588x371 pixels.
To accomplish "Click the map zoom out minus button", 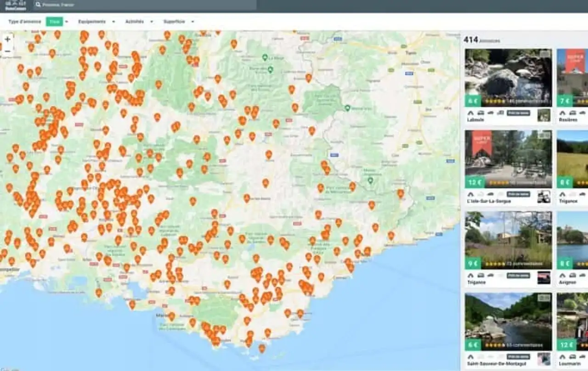I will (7, 51).
